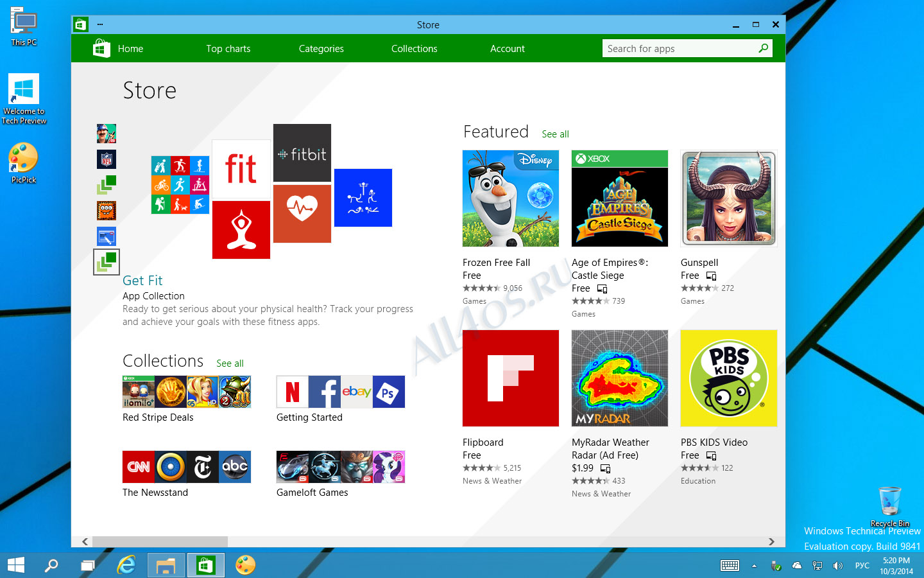This screenshot has height=578, width=924.
Task: Select the blue screen spotlight thumbnail
Action: click(x=107, y=236)
